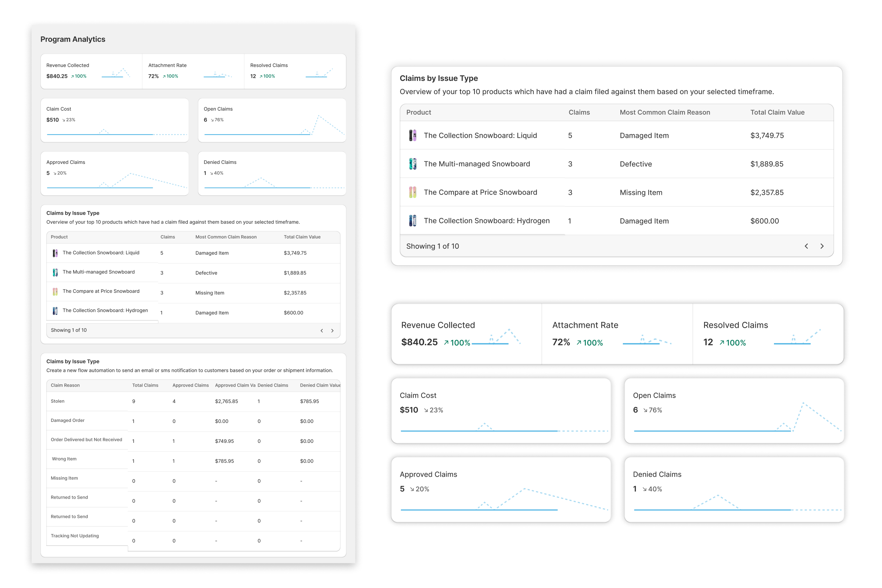
Task: Click the Most Common Claim Reason header in large table
Action: [x=664, y=112]
